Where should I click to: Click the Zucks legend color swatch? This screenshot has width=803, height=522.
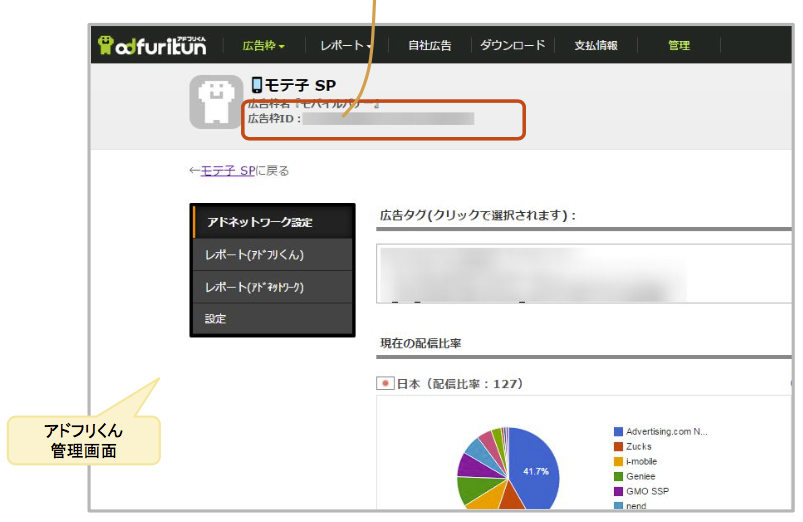coord(618,447)
